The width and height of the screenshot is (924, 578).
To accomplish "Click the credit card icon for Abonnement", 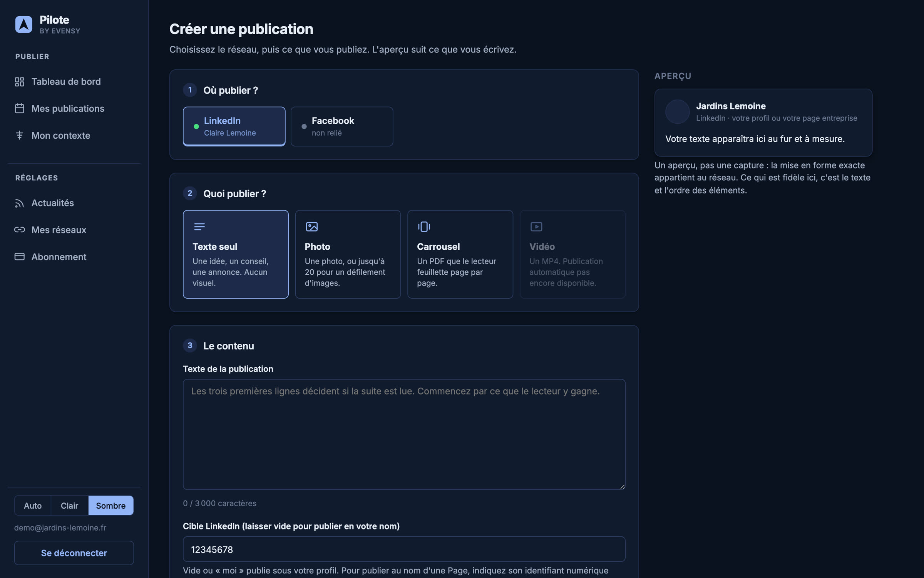I will coord(20,257).
